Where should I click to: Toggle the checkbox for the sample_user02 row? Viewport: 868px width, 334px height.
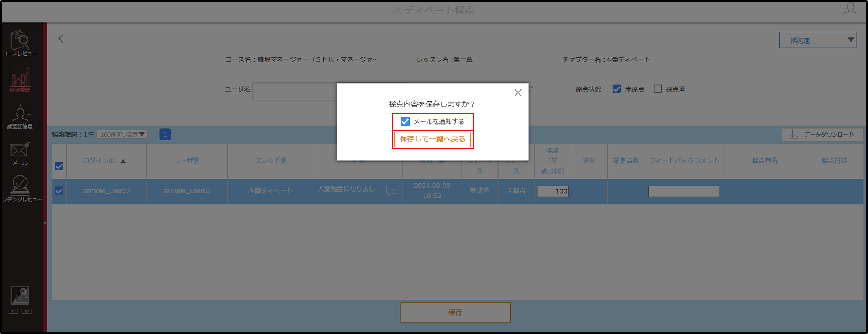[x=59, y=191]
